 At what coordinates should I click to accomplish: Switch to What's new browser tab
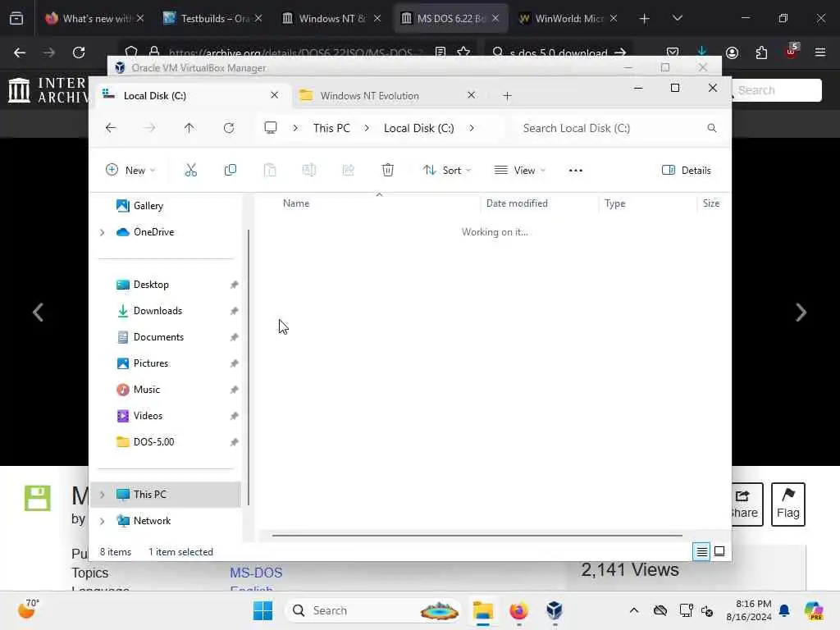(94, 19)
